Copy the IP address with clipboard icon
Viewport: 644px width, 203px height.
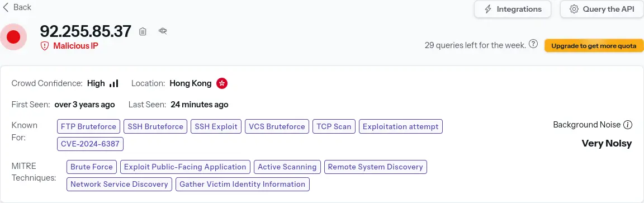(143, 31)
